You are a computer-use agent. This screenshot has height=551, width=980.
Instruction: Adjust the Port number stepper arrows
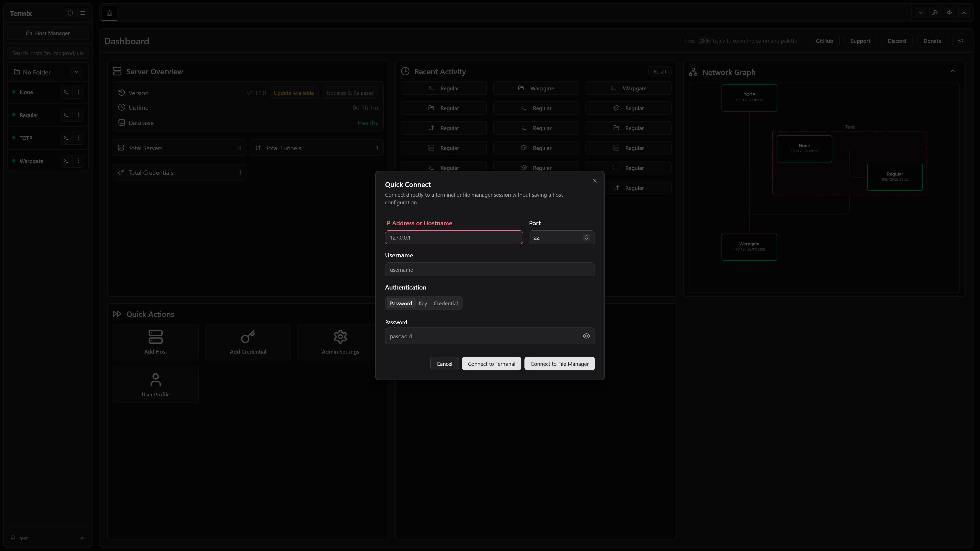coord(587,237)
